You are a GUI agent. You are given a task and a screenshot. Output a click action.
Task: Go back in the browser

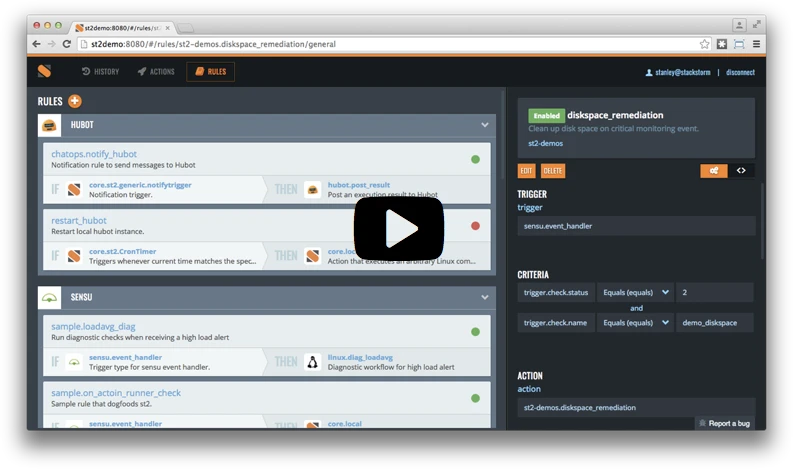pos(36,44)
